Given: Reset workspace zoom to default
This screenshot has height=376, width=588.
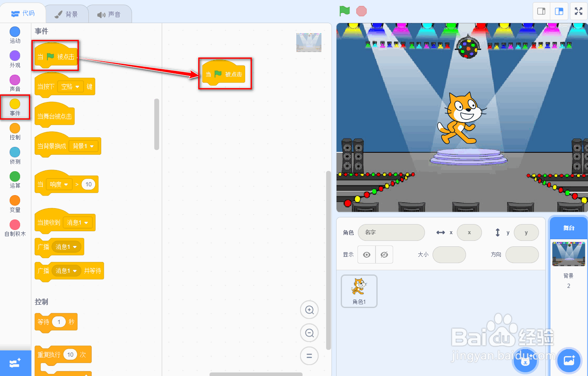Looking at the screenshot, I should point(310,356).
